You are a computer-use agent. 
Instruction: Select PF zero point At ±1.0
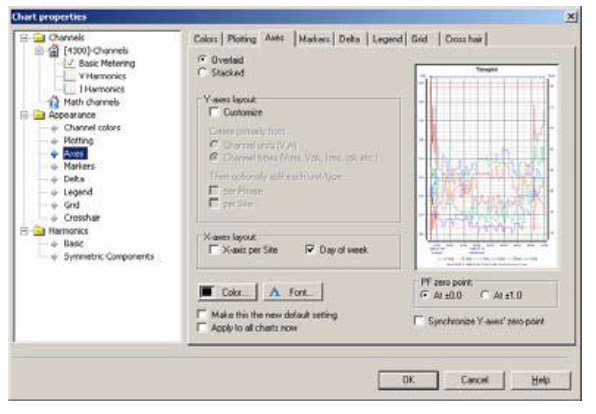pos(485,295)
